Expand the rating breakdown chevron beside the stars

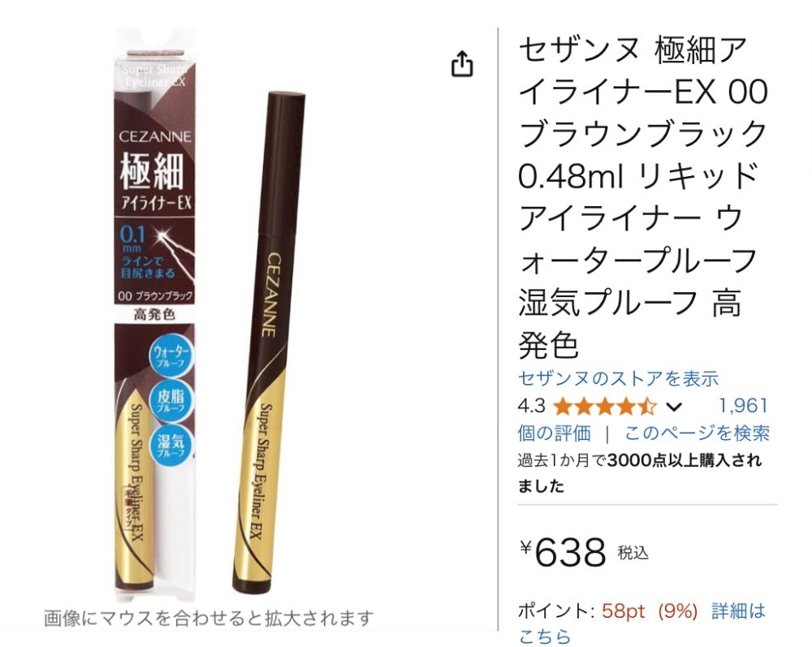673,408
